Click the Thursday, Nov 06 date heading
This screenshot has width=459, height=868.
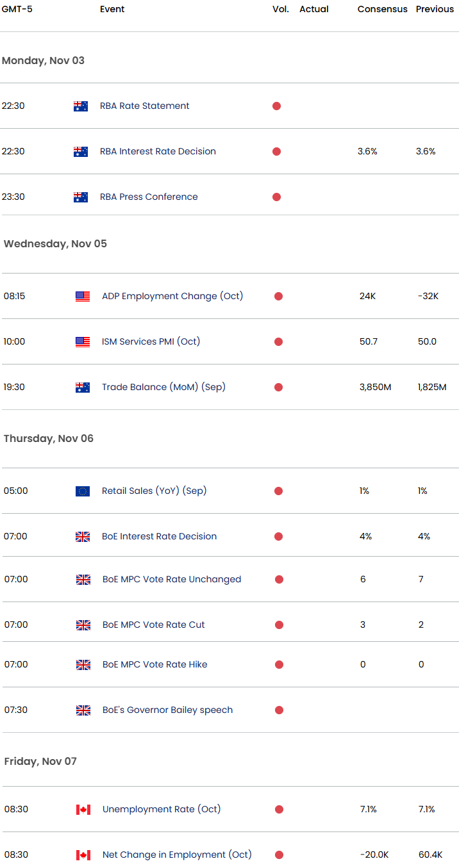coord(49,439)
